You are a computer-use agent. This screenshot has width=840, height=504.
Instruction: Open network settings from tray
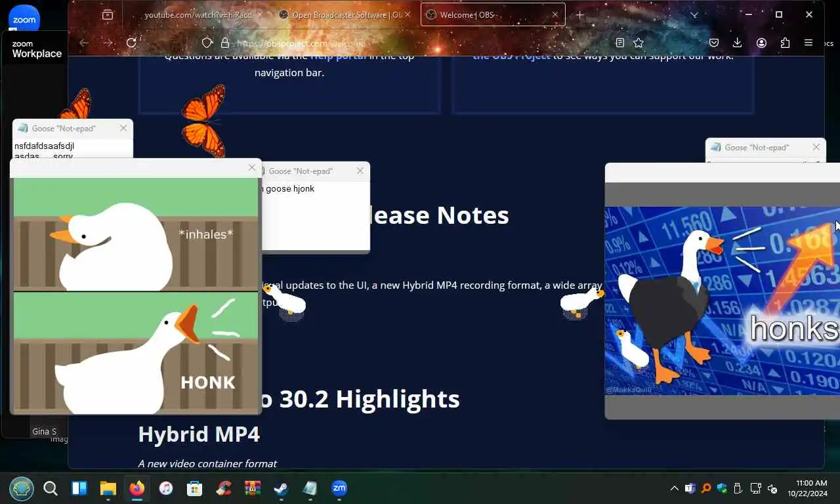(x=755, y=488)
